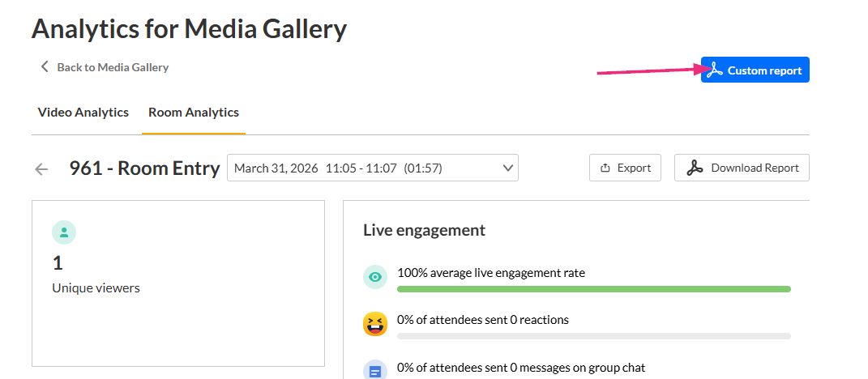Click the back chevron beside Media Gallery
This screenshot has height=379, width=868.
pyautogui.click(x=45, y=67)
